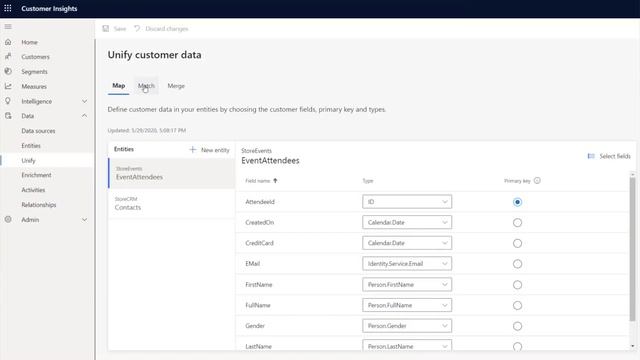Select the EventAttendees entity
Viewport: 640px width, 360px height.
coord(172,173)
